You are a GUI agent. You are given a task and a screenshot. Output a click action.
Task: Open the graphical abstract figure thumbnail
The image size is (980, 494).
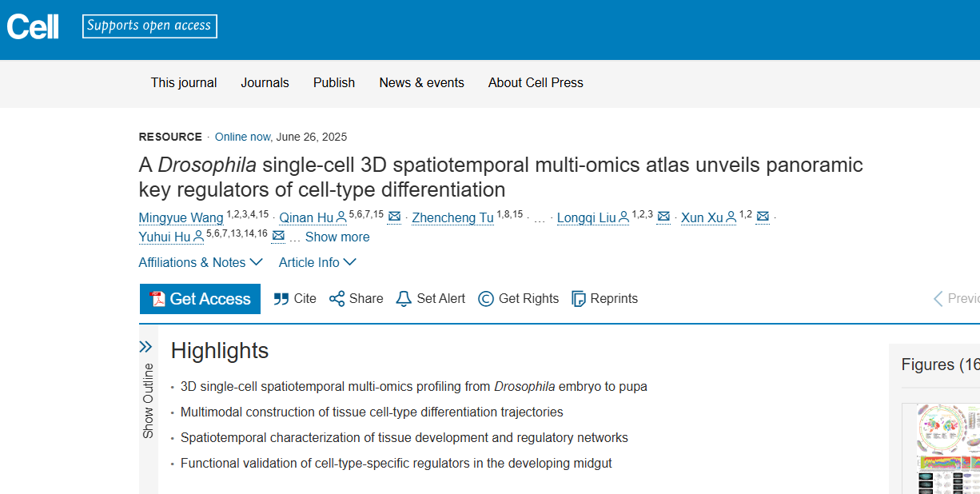(948, 449)
